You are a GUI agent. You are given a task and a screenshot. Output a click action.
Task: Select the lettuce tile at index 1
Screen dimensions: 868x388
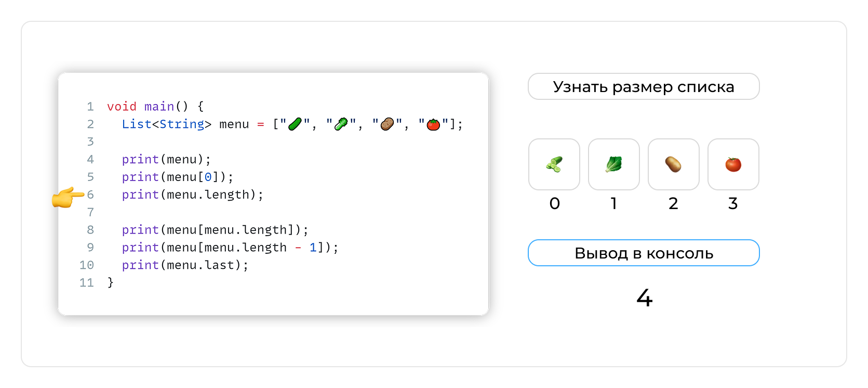coord(613,164)
